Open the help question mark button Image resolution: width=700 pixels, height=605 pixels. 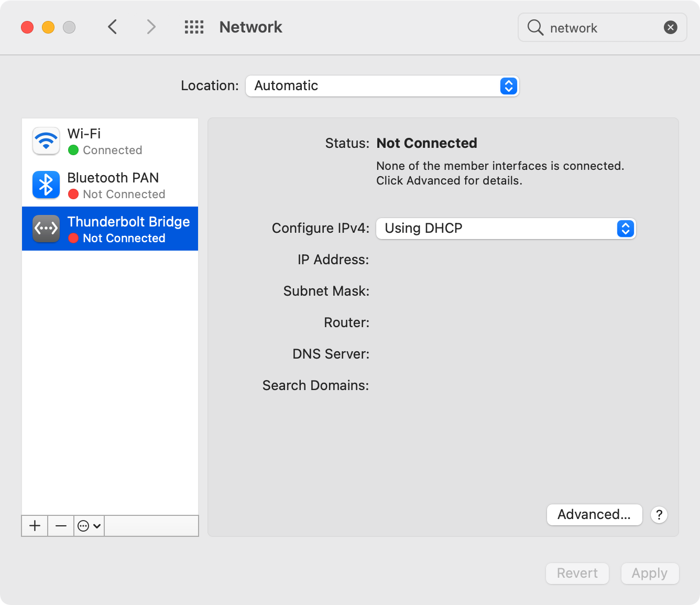(x=659, y=515)
